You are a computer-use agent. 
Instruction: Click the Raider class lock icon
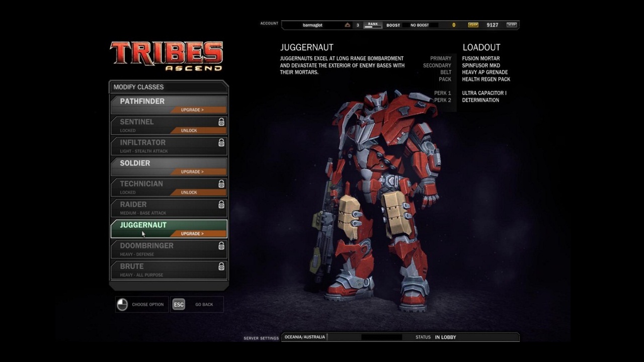221,205
